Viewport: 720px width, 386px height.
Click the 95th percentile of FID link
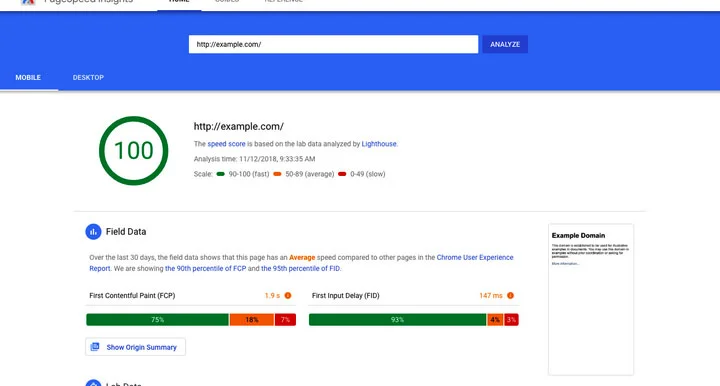tap(301, 269)
